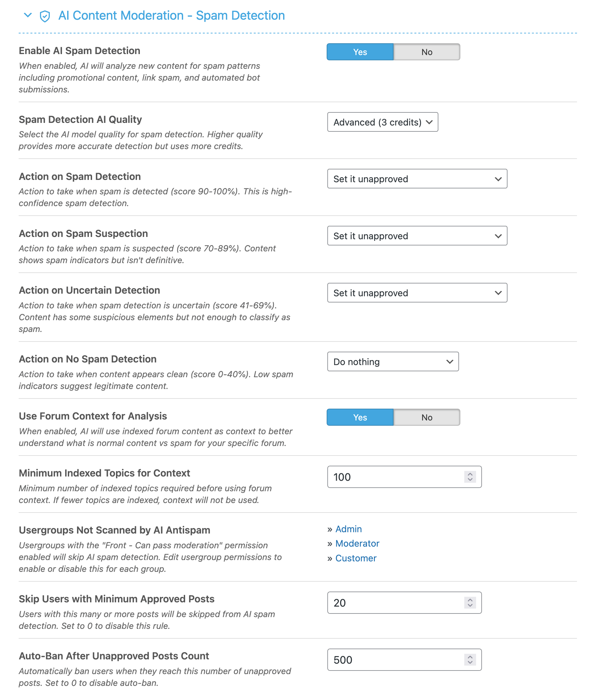This screenshot has height=700, width=595.
Task: Click the chevron on the Spam Detection AI Quality dropdown
Action: point(429,122)
